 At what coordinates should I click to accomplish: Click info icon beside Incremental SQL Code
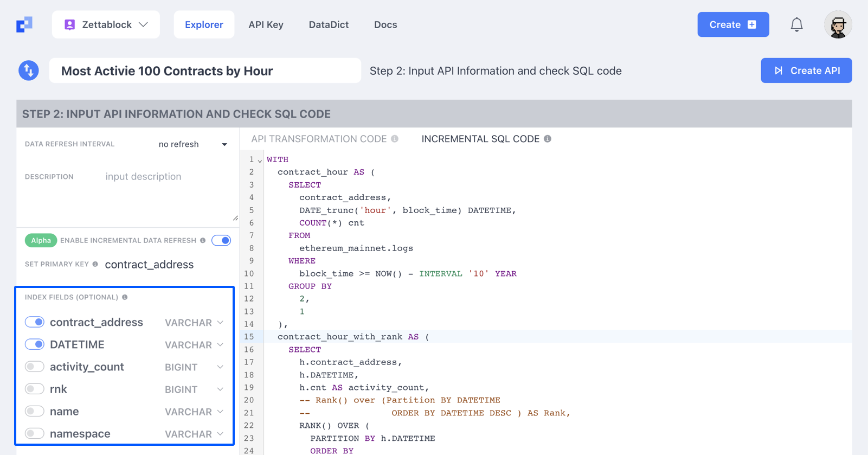pyautogui.click(x=548, y=139)
